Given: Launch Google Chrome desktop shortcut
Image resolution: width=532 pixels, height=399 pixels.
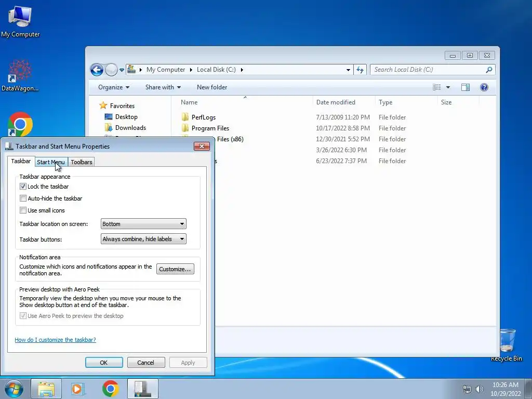Looking at the screenshot, I should point(20,124).
